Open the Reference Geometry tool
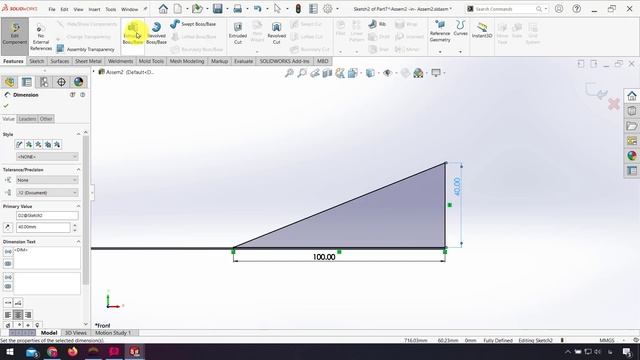The height and width of the screenshot is (360, 640). (x=440, y=32)
